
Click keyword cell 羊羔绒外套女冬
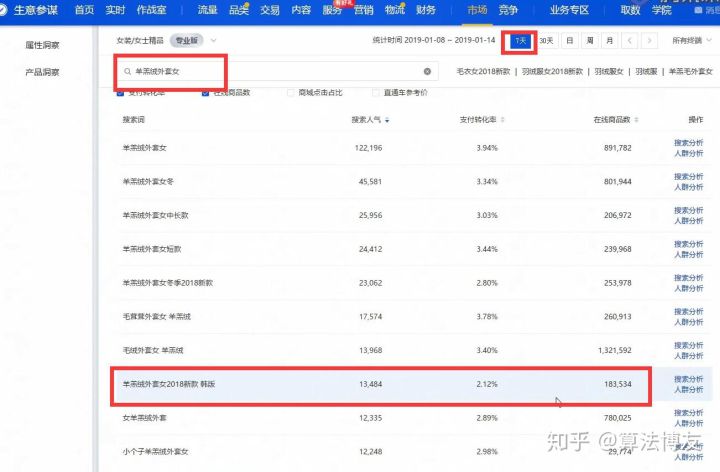148,182
